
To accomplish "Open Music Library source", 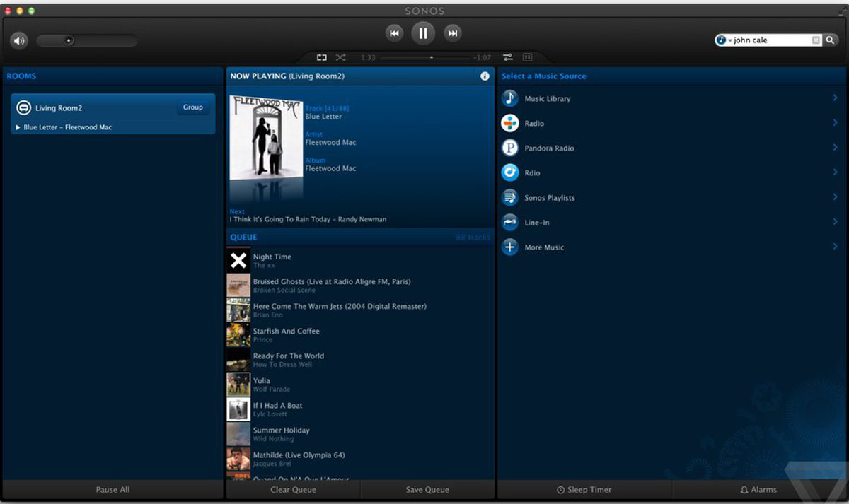I will coord(671,98).
